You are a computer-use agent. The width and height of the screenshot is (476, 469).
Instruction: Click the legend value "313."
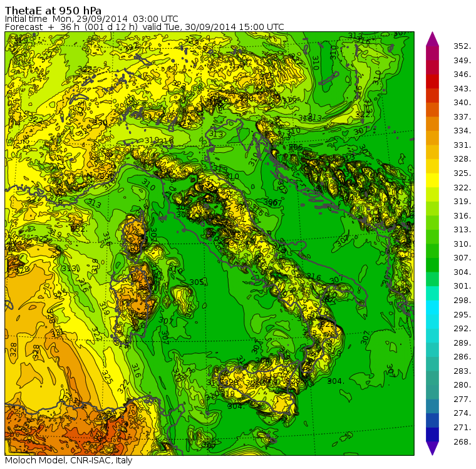point(462,230)
